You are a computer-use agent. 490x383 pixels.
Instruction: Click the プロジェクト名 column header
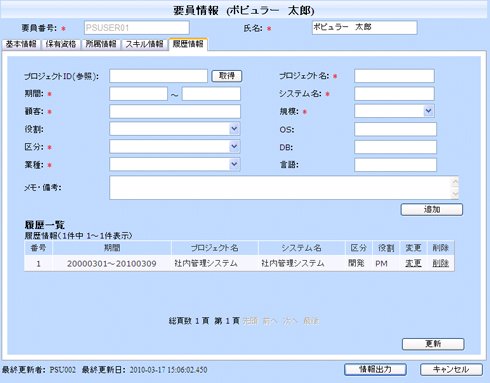[215, 248]
